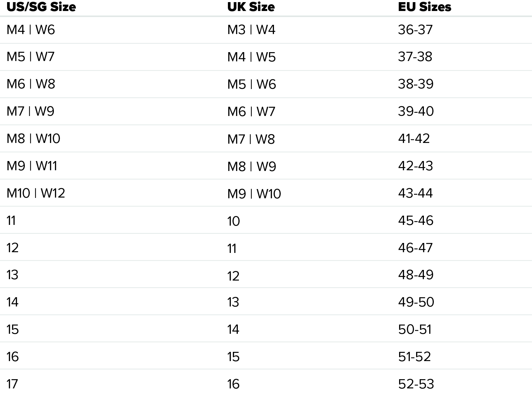Select the M6 | W7 UK size cell
532x393 pixels.
tap(251, 112)
